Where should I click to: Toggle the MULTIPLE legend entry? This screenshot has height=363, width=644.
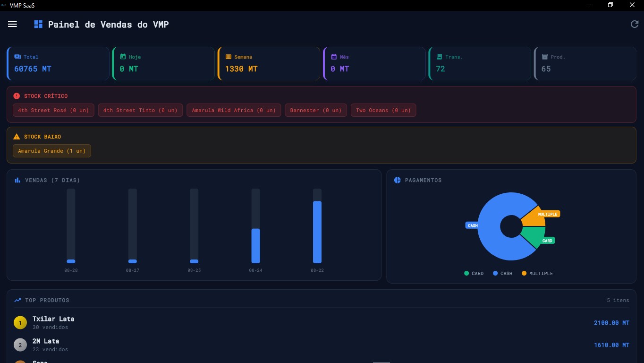coord(537,273)
